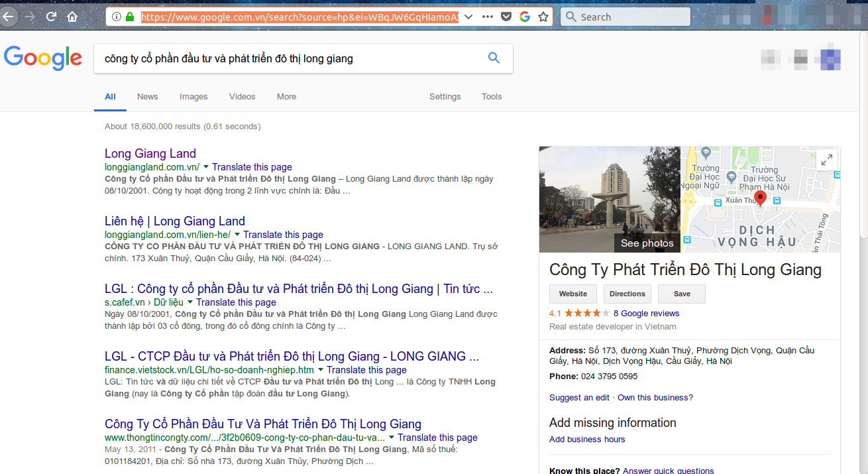Open the 8 Google reviews link
Screen dimensions: 868x474
click(646, 314)
